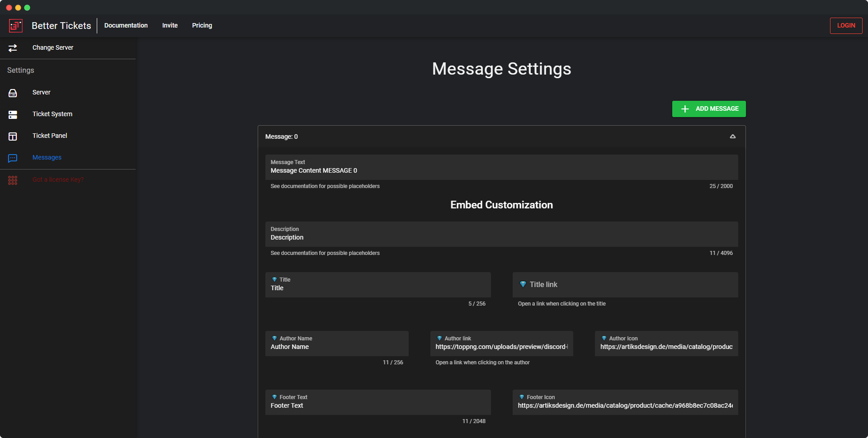
Task: Select the Title link input field
Action: coord(625,285)
